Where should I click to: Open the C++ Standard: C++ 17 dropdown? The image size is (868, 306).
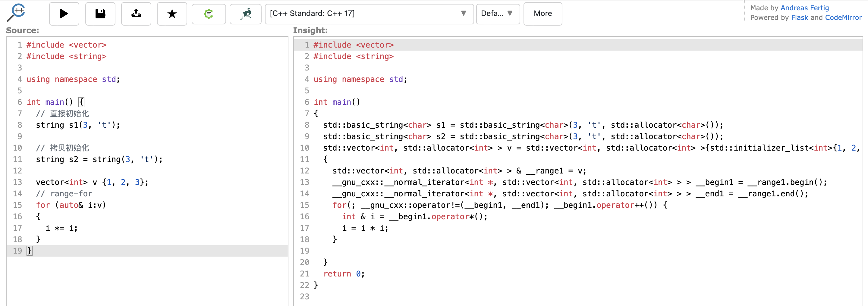369,14
